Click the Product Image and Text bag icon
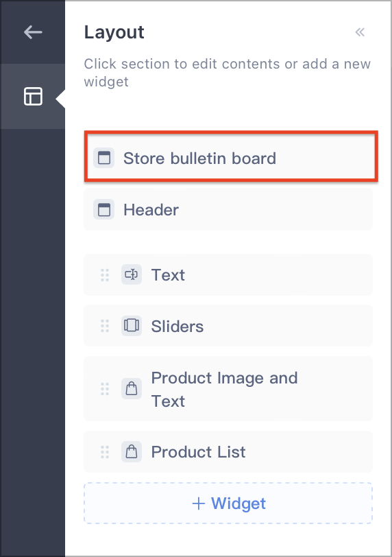392x557 pixels. pyautogui.click(x=132, y=389)
